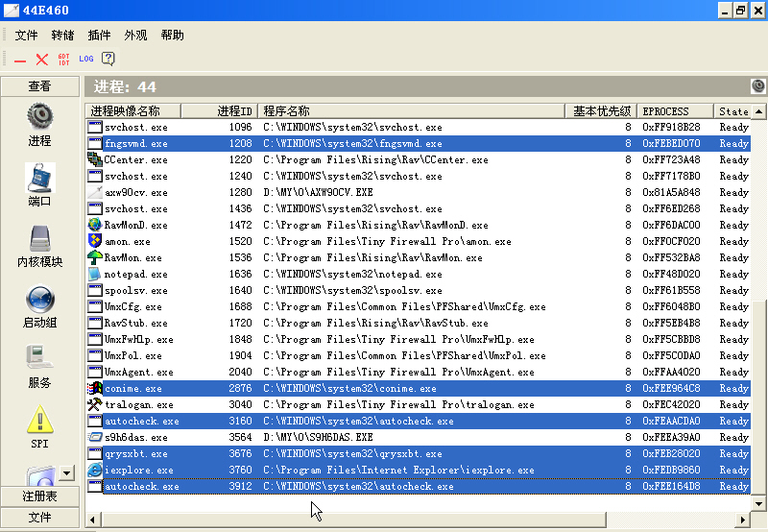Select svchost.exe row with PID 1240
Screen dimensions: 768x532
[419, 176]
